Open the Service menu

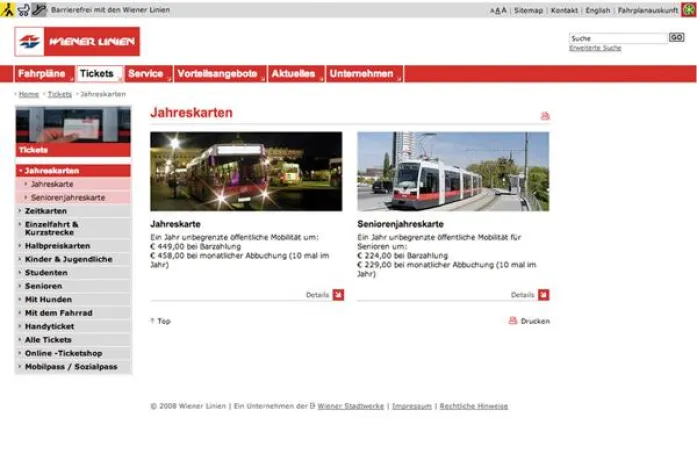tap(148, 74)
